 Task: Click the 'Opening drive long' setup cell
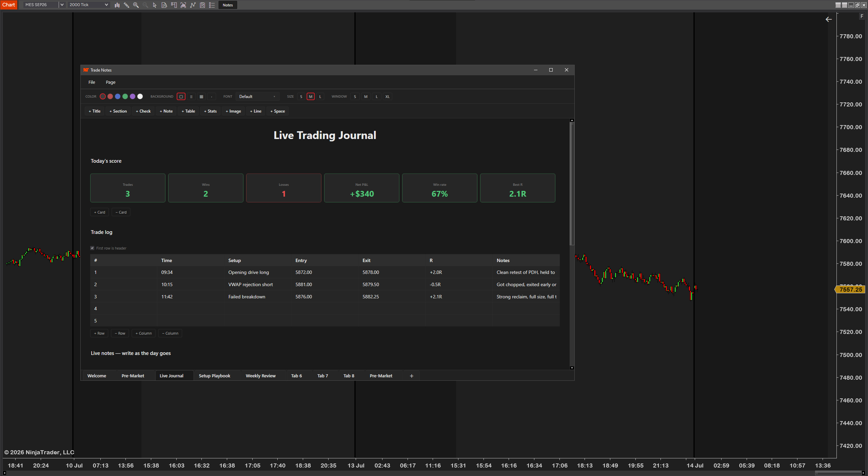coord(258,272)
